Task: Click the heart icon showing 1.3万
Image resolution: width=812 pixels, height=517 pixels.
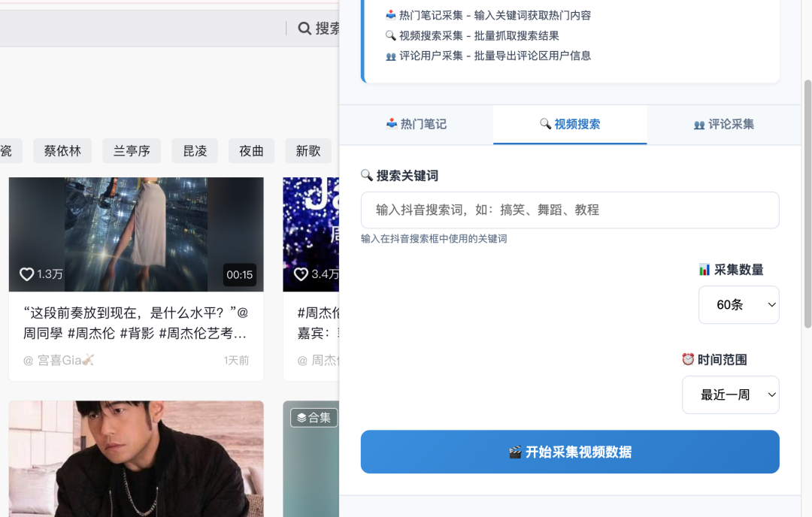Action: pyautogui.click(x=26, y=274)
